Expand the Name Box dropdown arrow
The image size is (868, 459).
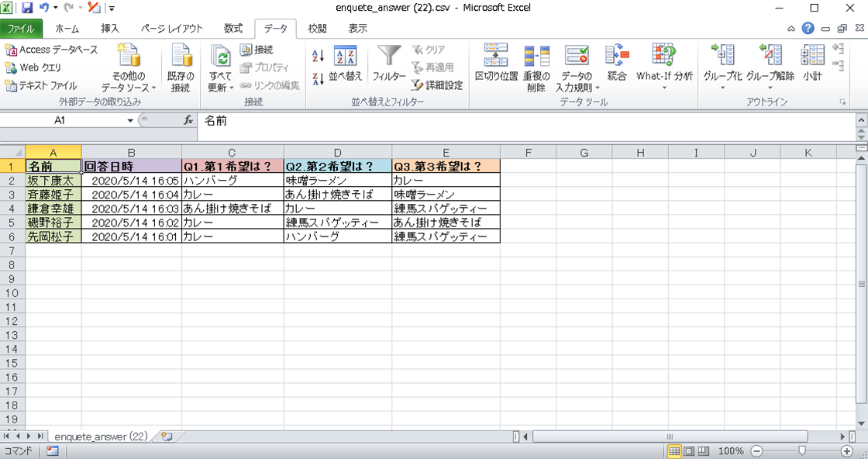coord(130,121)
